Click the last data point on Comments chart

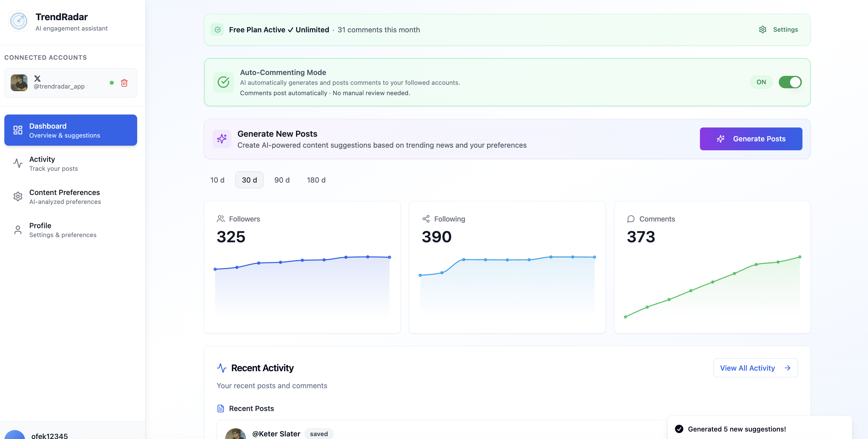click(x=800, y=257)
